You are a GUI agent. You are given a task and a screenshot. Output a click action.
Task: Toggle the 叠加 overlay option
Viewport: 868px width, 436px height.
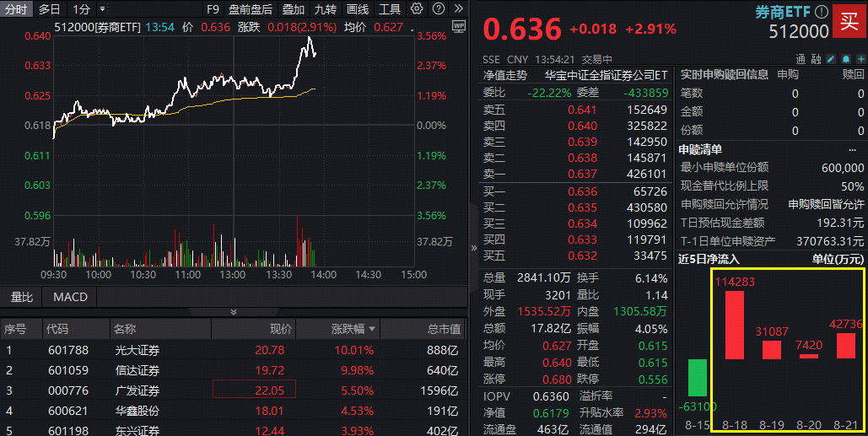294,9
